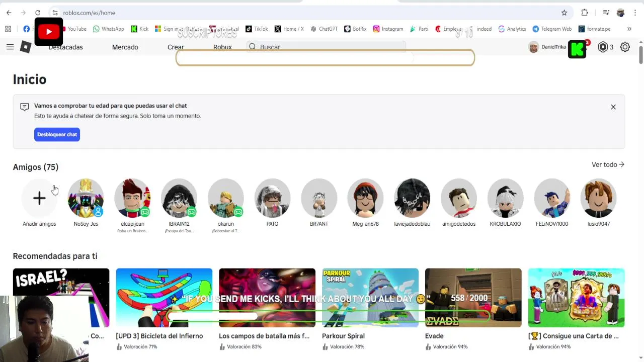Open DanielTrika profile avatar
Viewport: 644px width, 362px height.
point(533,47)
